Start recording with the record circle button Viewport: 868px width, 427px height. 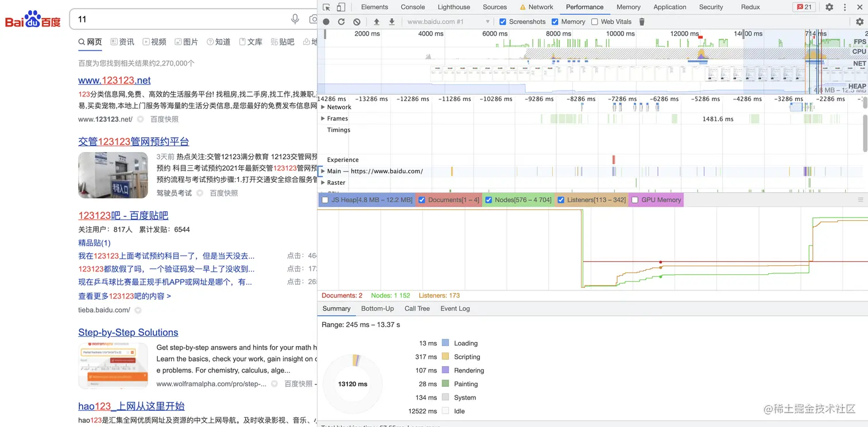[x=326, y=22]
